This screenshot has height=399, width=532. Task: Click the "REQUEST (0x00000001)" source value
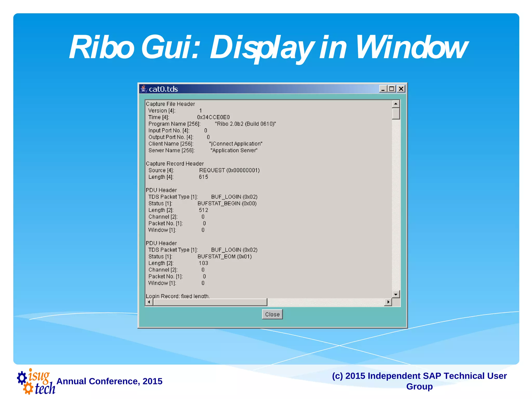(x=229, y=170)
